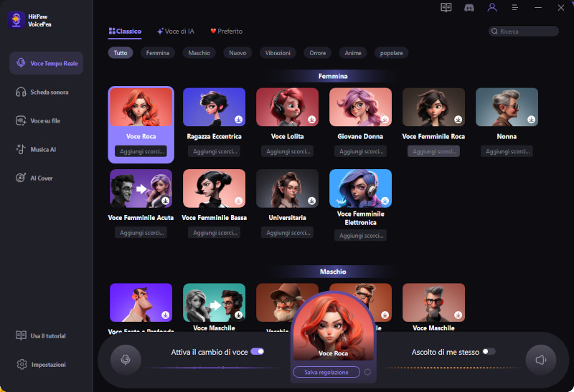Click the Ricerca search field

(527, 32)
